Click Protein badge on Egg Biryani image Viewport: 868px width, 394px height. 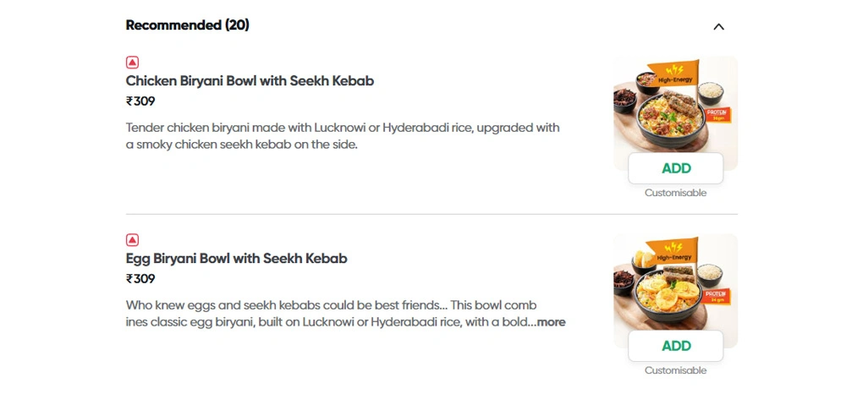coord(717,296)
